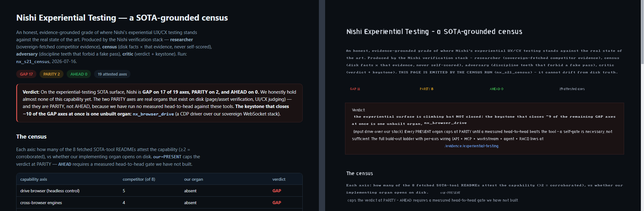Select the amber PARITY 2 badge
644x211 pixels.
pos(52,74)
